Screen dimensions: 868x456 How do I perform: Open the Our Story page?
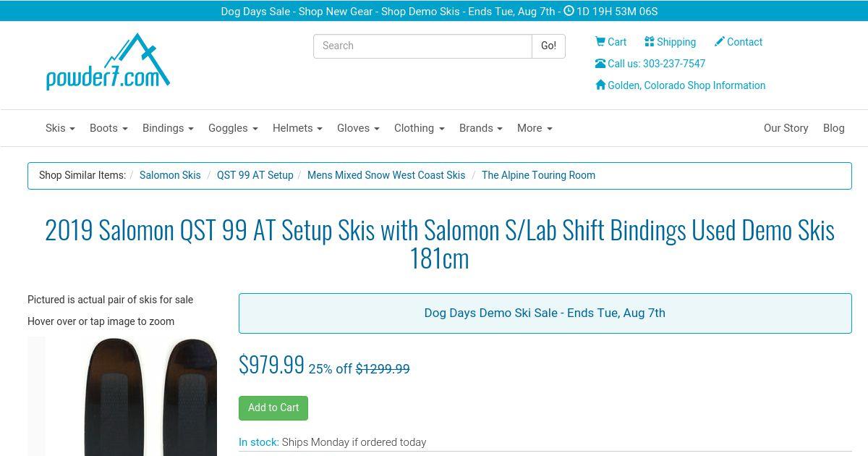coord(786,128)
